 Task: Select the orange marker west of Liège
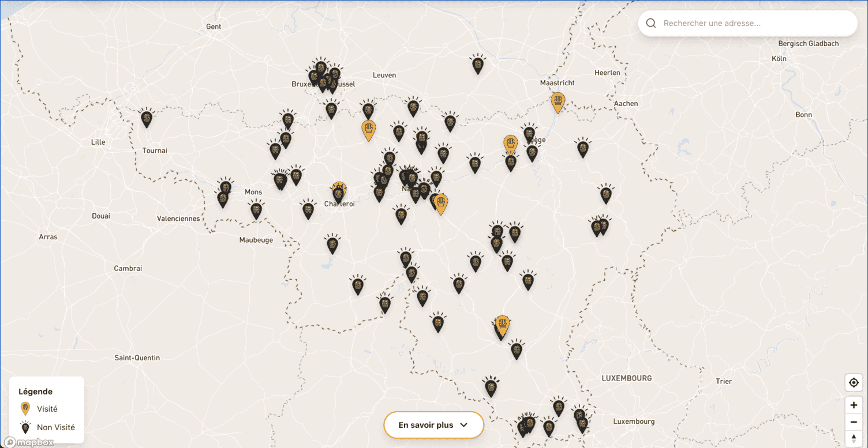coord(510,144)
